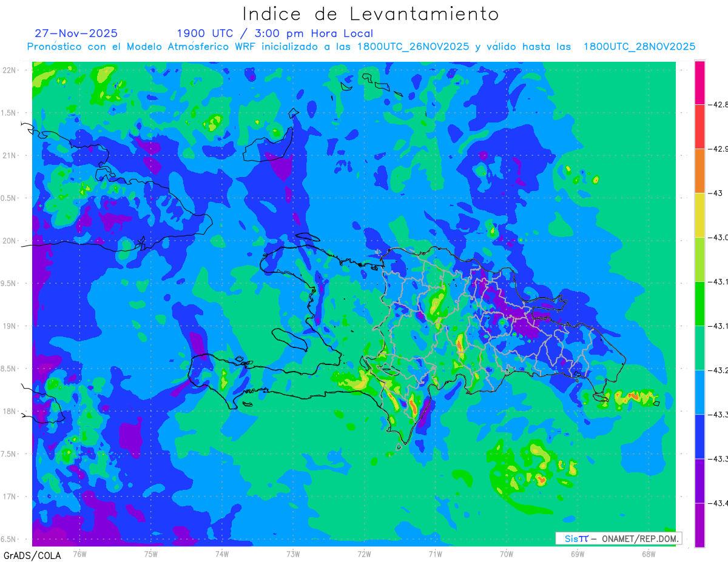Image resolution: width=728 pixels, height=562 pixels.
Task: Click the red swatch in the color legend
Action: [x=699, y=126]
